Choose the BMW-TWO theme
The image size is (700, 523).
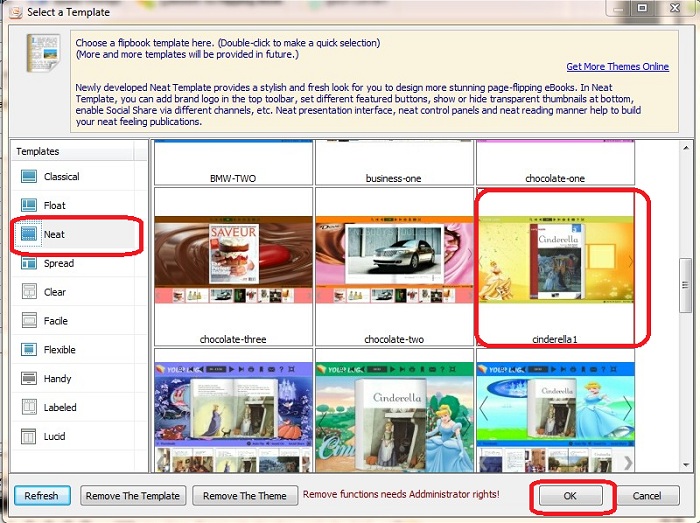pos(233,162)
